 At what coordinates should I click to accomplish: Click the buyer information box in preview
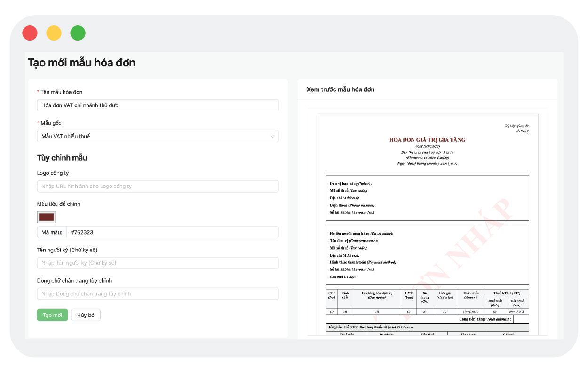[427, 254]
